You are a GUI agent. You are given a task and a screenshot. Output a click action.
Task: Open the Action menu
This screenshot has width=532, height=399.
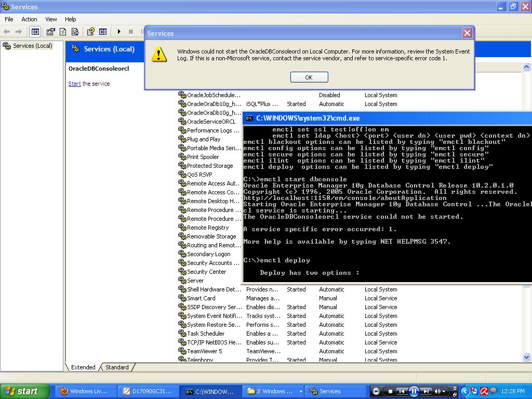(x=29, y=19)
